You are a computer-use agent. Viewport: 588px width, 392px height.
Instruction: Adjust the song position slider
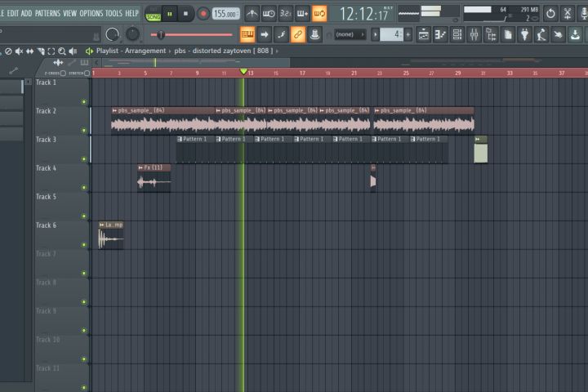pyautogui.click(x=191, y=35)
